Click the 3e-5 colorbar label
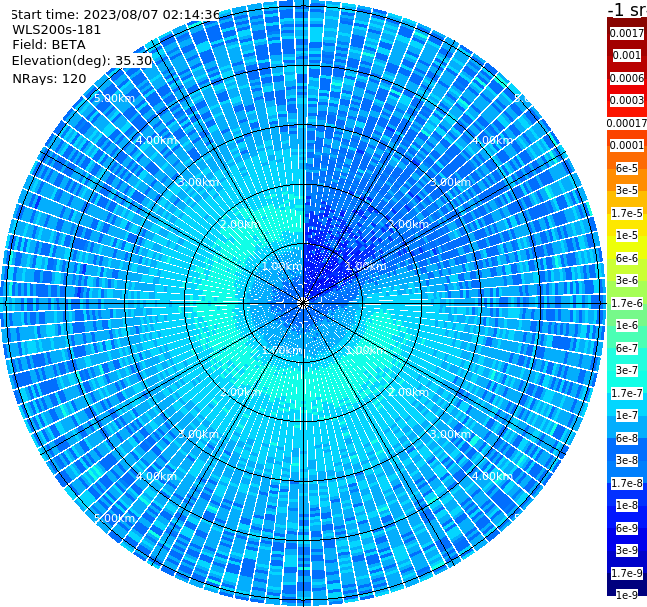The width and height of the screenshot is (647, 607). (x=627, y=190)
